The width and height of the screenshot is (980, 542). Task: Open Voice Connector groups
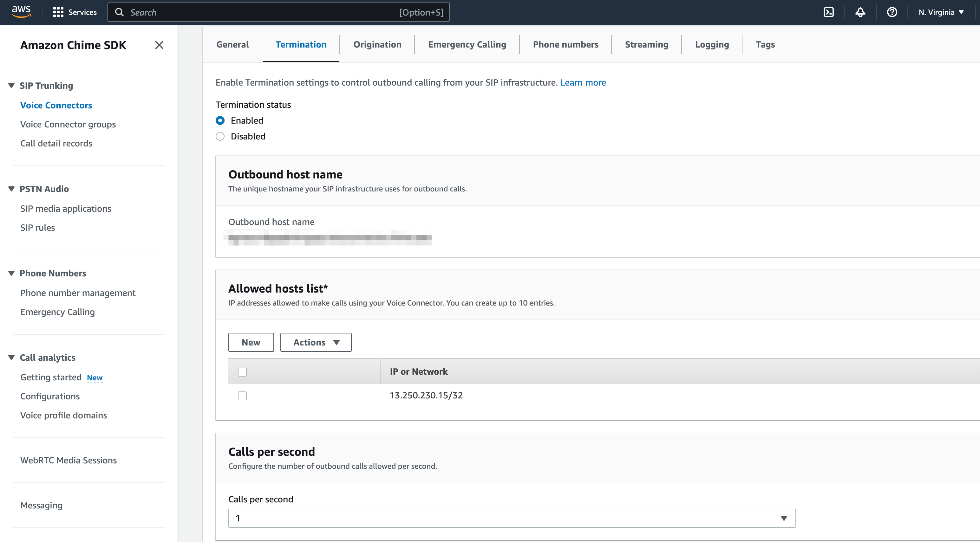coord(68,124)
